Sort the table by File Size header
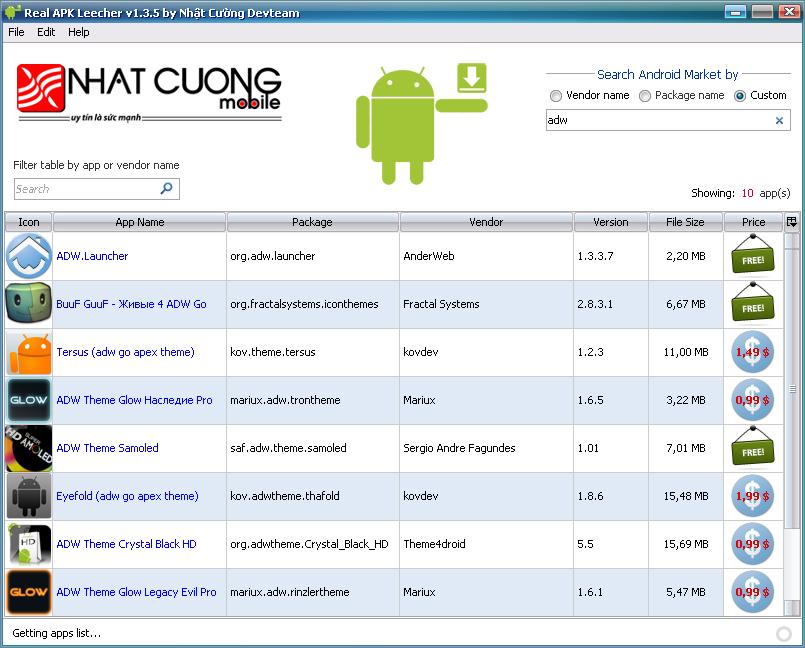This screenshot has height=648, width=805. pyautogui.click(x=685, y=222)
